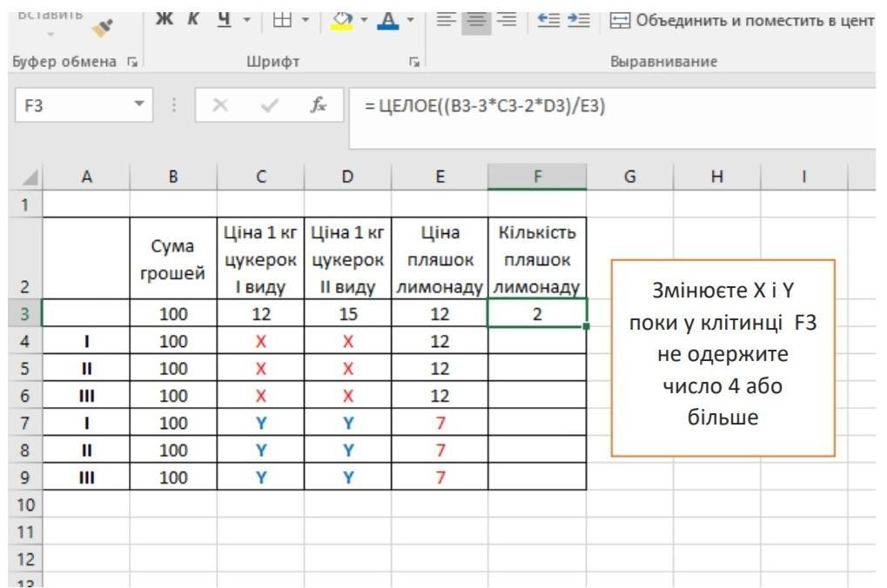Click the fx insert function icon
Viewport: 887px width, 588px height.
[319, 107]
